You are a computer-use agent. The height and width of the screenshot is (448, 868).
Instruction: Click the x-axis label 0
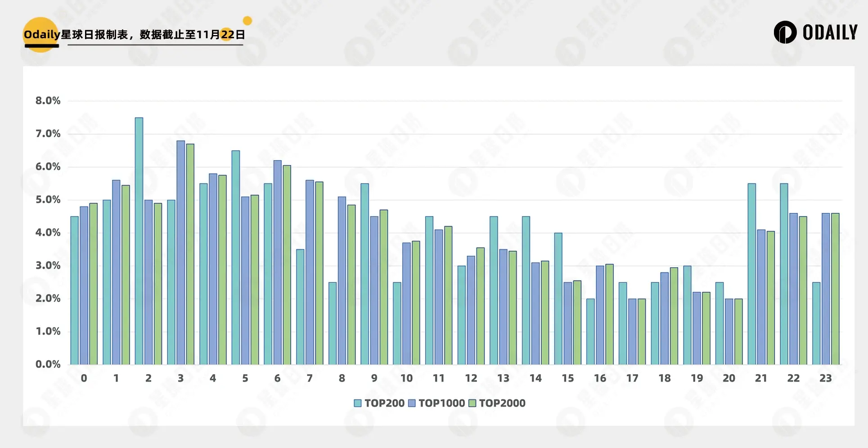coord(84,378)
